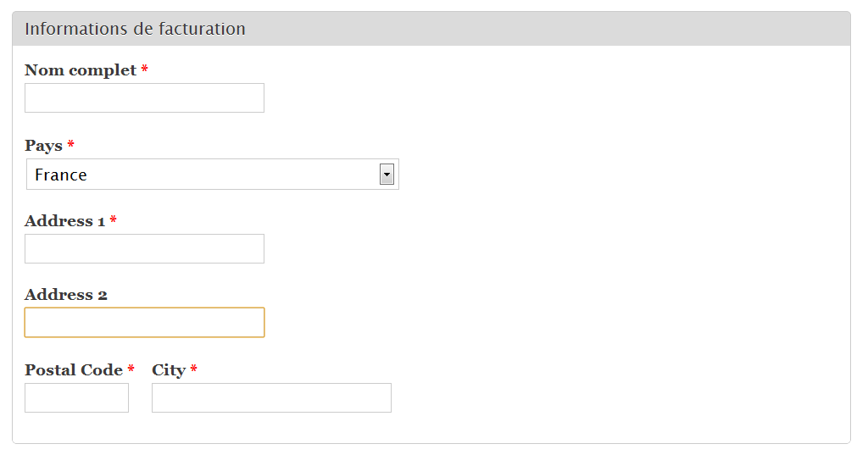Click the required asterisk after Address 1
Screen dimensions: 868x455
(114, 220)
